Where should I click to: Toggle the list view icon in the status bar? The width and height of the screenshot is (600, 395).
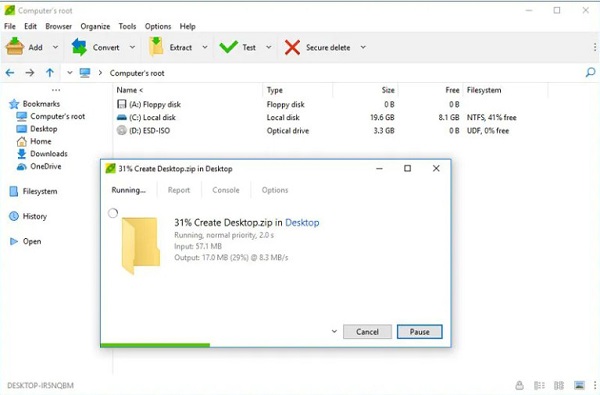pos(539,385)
